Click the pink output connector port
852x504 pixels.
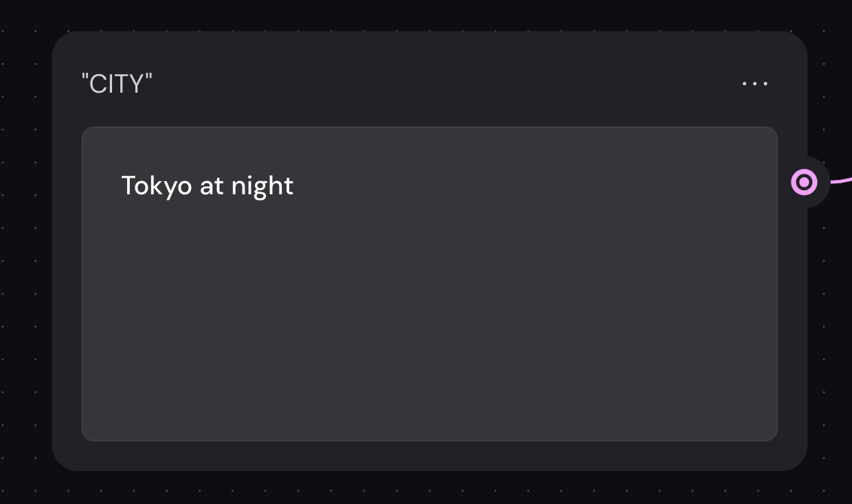804,183
